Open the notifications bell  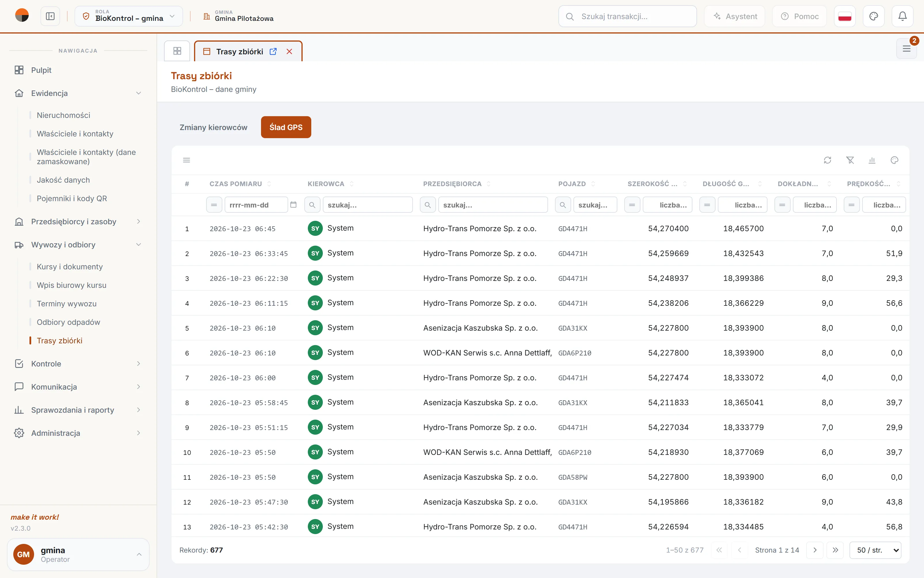pyautogui.click(x=902, y=16)
